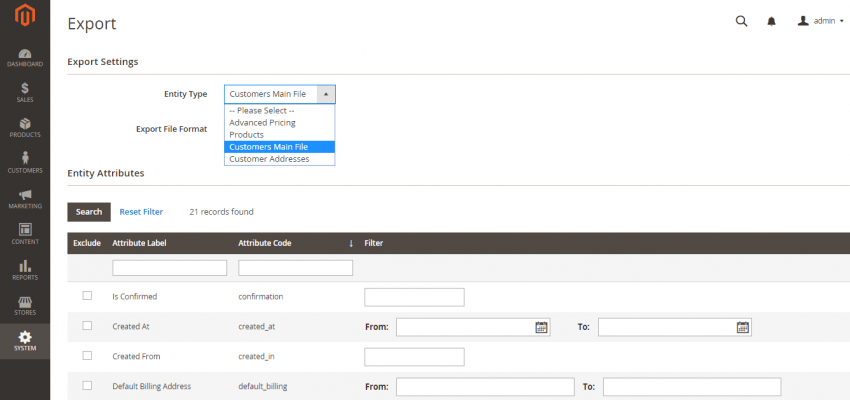Focus the Created At To date field
This screenshot has width=850, height=400.
point(674,327)
